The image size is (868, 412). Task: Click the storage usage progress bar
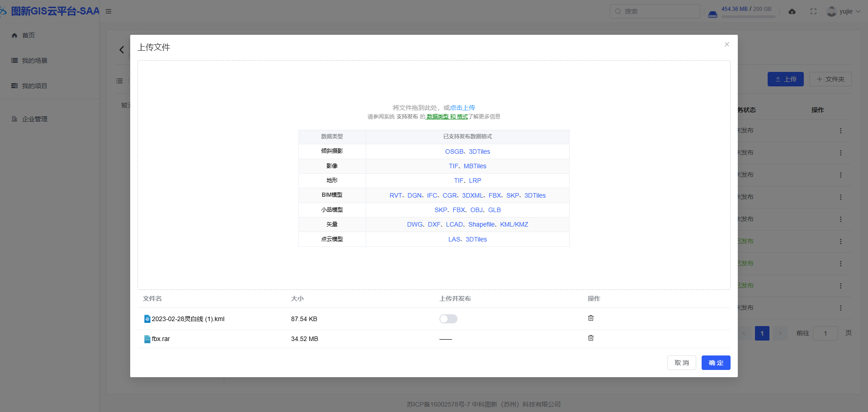748,17
